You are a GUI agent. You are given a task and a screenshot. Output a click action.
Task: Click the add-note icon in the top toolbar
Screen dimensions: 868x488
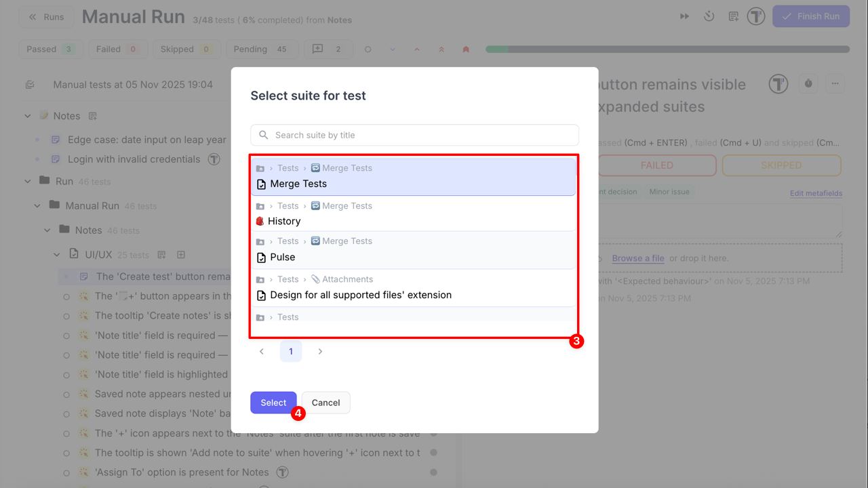point(733,16)
